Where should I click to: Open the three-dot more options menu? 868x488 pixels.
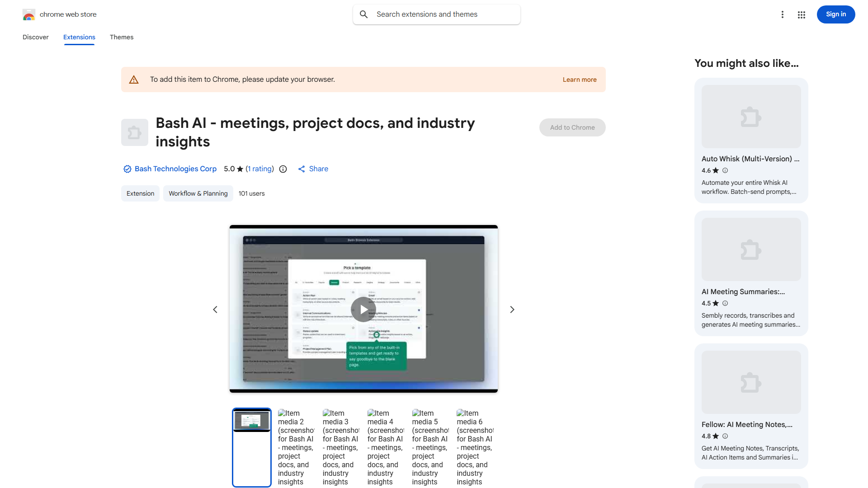coord(782,14)
